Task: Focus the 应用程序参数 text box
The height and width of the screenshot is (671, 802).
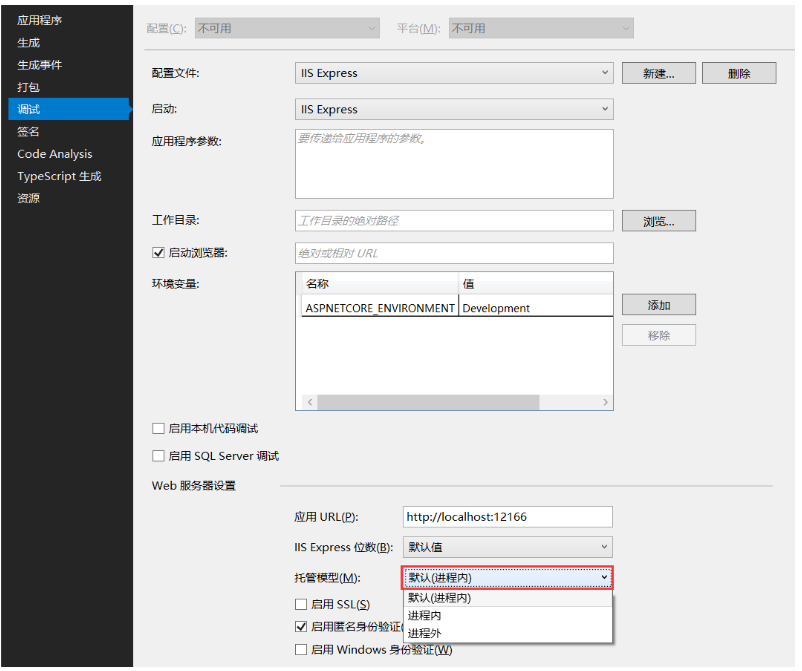Action: (x=454, y=164)
